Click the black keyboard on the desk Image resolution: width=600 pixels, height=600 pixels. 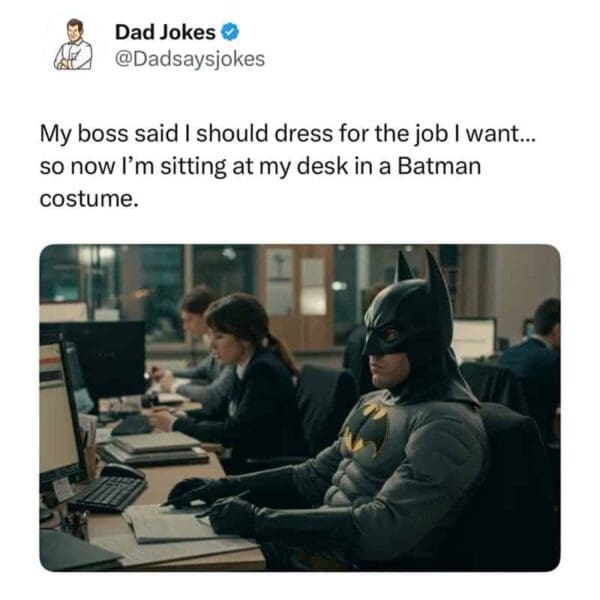tap(108, 494)
